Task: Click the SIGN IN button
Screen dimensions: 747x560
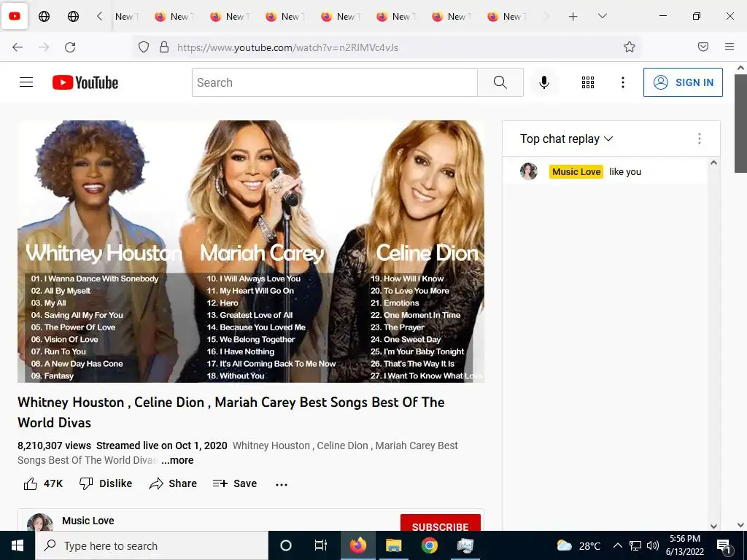Action: [683, 82]
